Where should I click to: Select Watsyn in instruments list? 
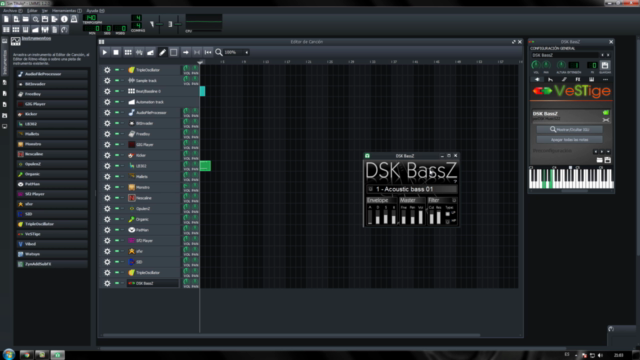[x=52, y=254]
